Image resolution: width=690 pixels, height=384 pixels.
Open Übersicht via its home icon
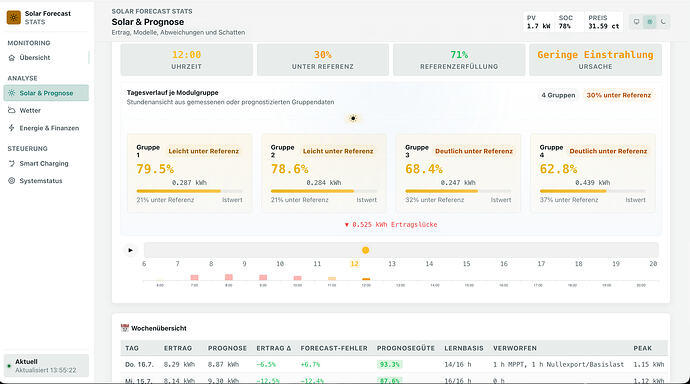point(12,58)
